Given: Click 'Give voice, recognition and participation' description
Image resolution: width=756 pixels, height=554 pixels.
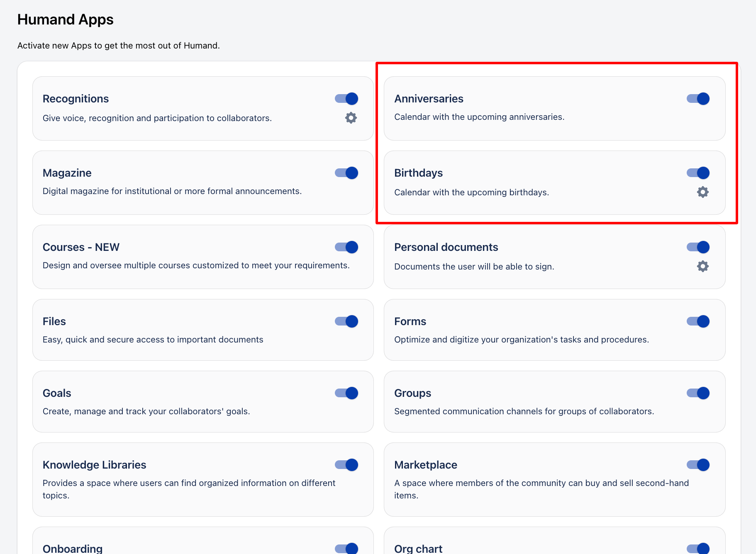Looking at the screenshot, I should (157, 118).
